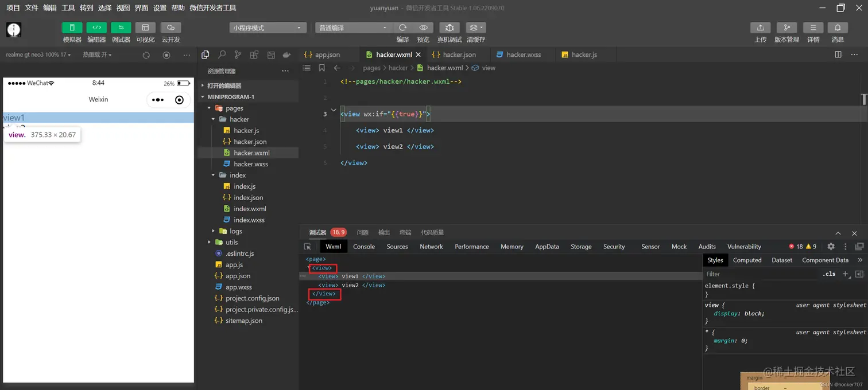Open version management (版本管理)
This screenshot has width=868, height=390.
[x=786, y=28]
